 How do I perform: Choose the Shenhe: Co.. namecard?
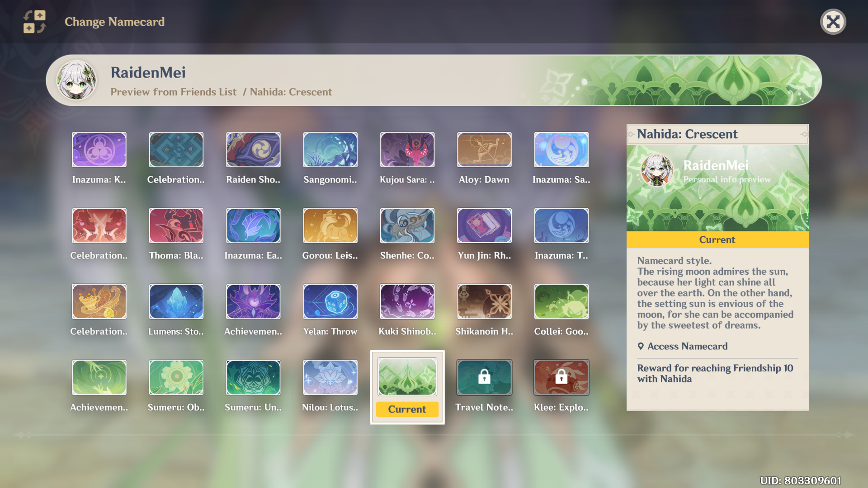pos(407,225)
